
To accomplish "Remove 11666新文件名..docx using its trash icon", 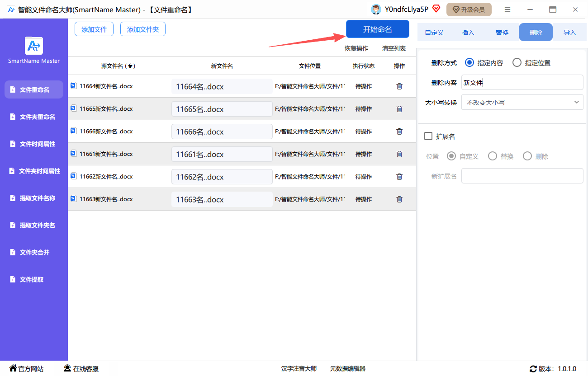I will click(399, 132).
